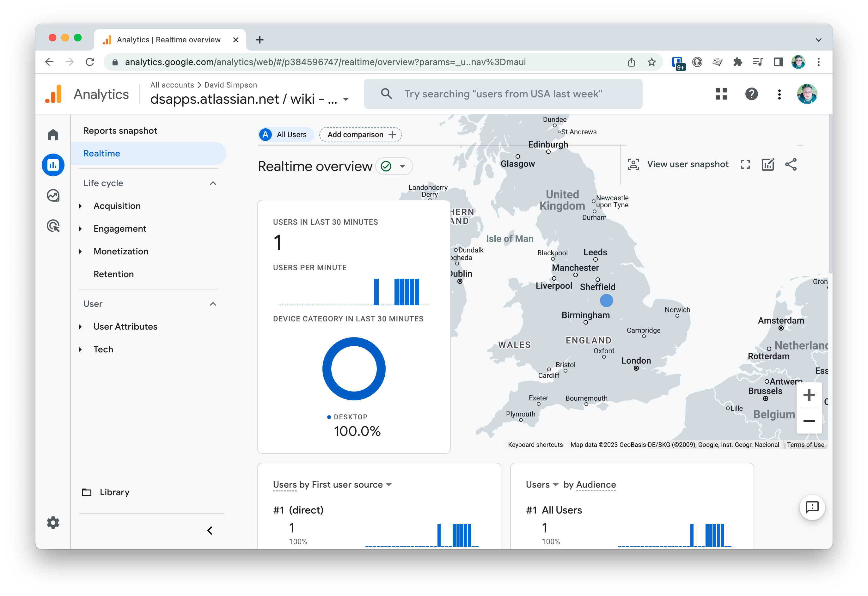Open the Advertising icon in left rail
The height and width of the screenshot is (596, 868).
point(53,226)
